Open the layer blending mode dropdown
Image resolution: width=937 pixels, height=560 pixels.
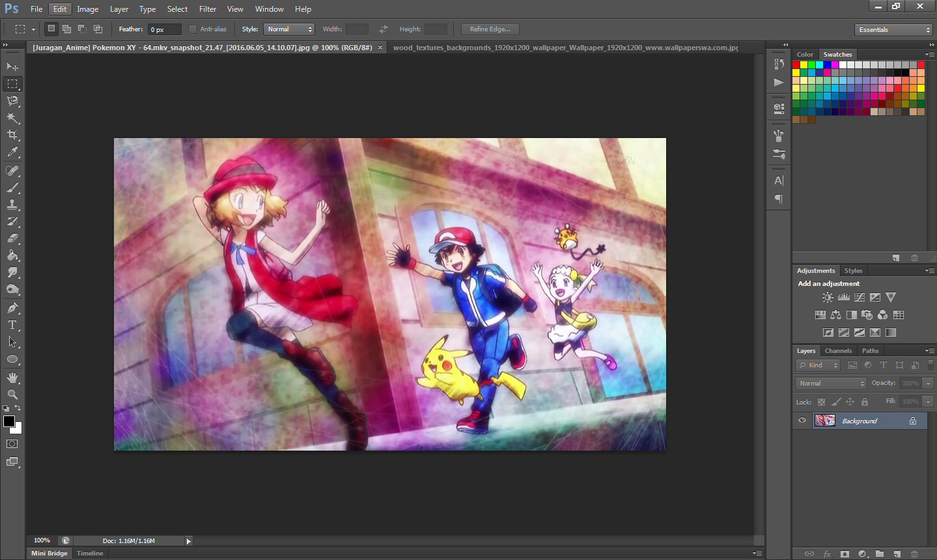point(830,383)
